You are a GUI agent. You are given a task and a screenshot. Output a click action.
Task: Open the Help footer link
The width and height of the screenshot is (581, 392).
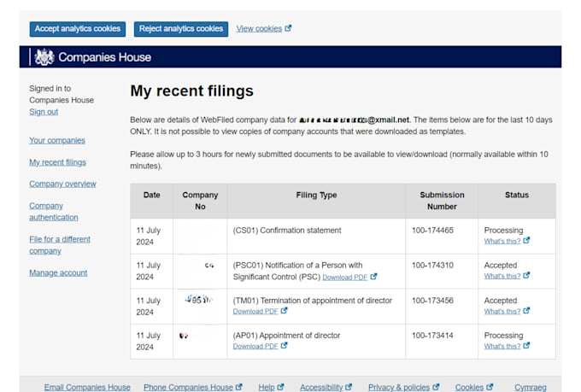tap(267, 387)
